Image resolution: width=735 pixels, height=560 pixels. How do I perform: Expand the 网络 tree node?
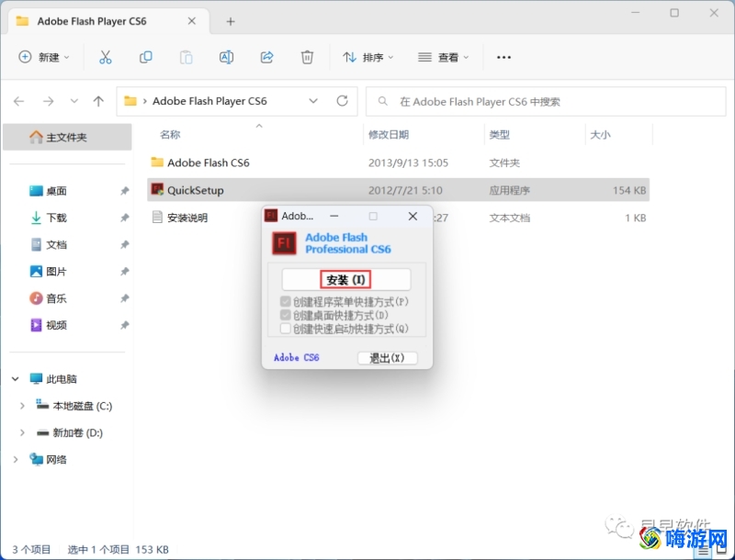16,459
